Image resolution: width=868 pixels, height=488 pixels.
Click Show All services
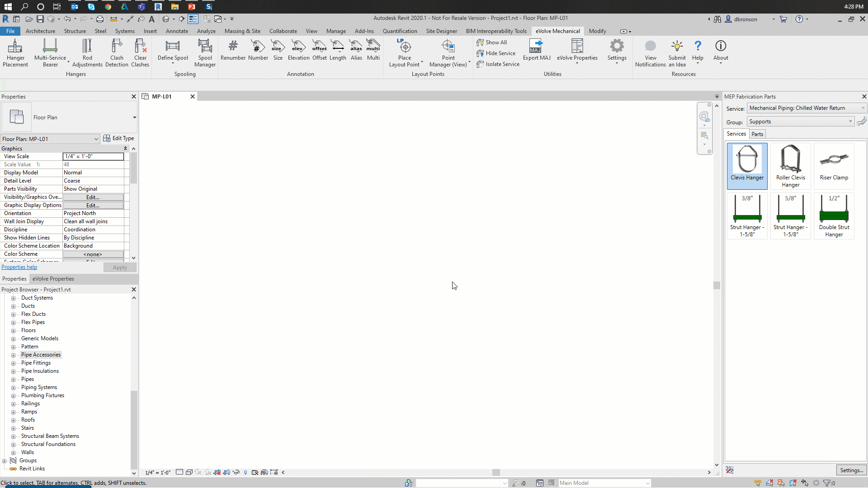point(492,42)
